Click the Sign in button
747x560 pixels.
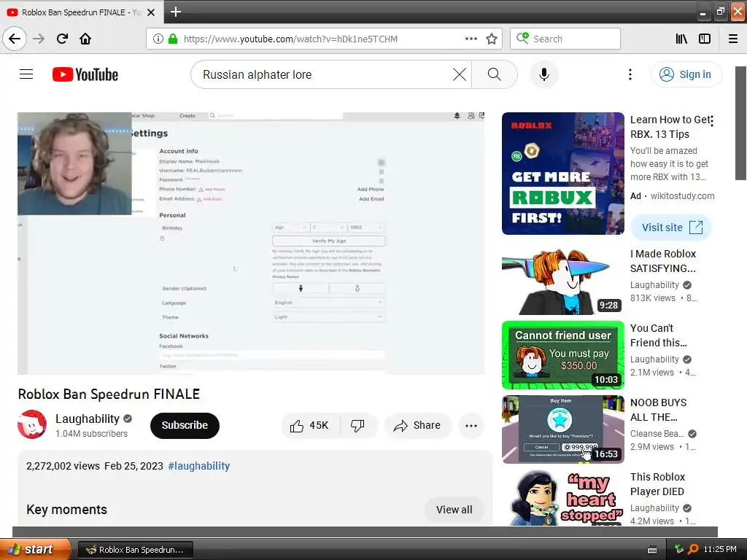pos(686,74)
